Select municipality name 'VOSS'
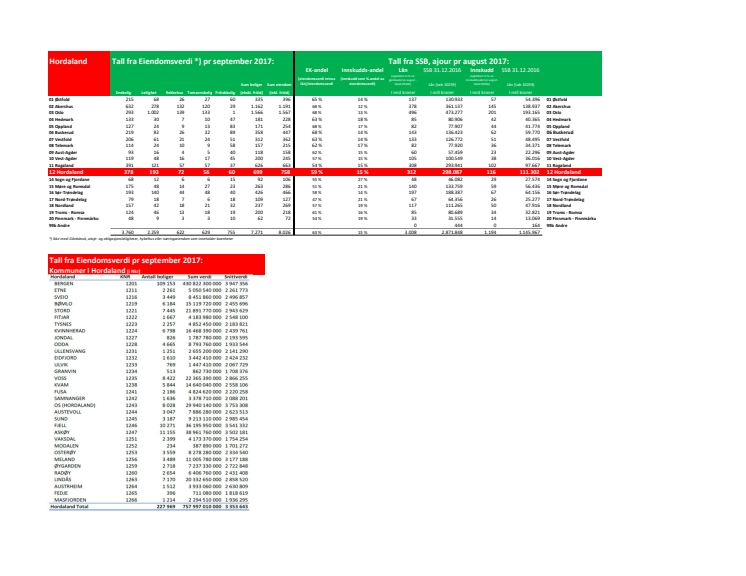This screenshot has height=576, width=746. pyautogui.click(x=60, y=378)
